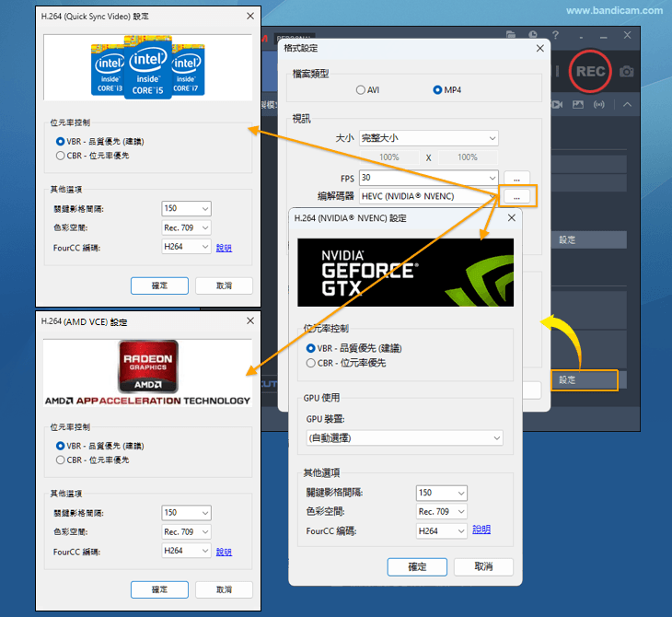Close the H.264 NVIDIA NVENC dialog
This screenshot has height=617, width=672.
(511, 218)
